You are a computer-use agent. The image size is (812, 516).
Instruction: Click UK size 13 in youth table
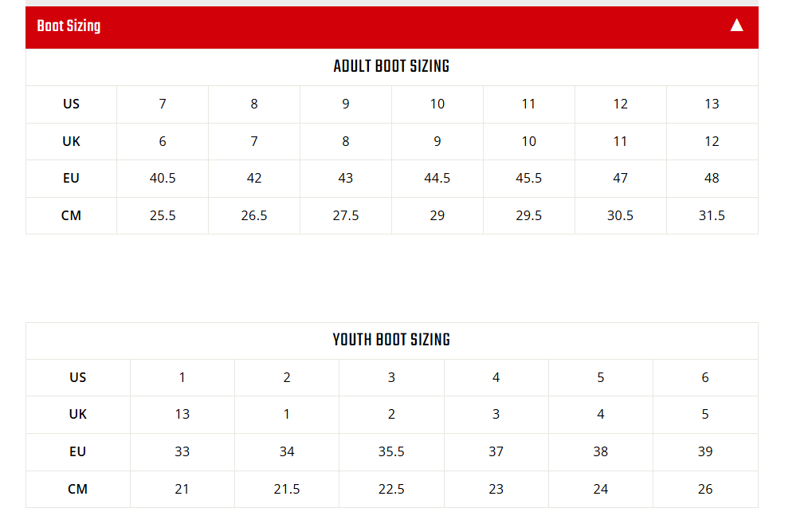pyautogui.click(x=182, y=414)
